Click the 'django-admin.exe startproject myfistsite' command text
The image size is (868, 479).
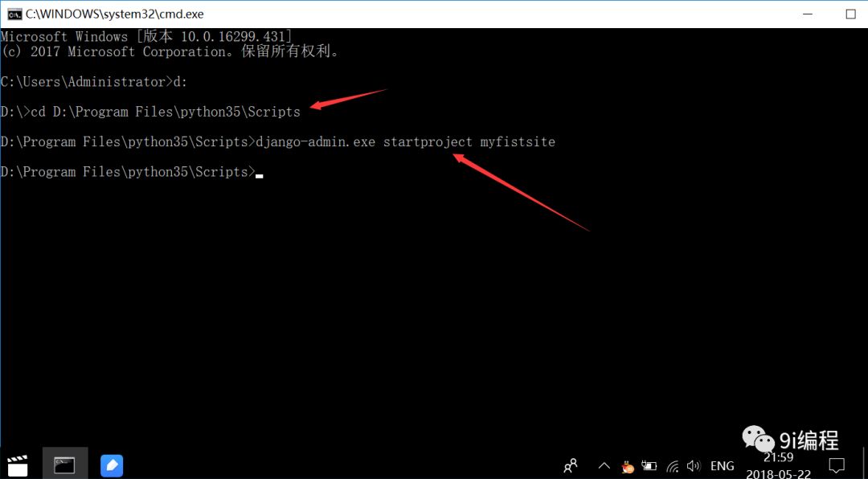point(405,141)
